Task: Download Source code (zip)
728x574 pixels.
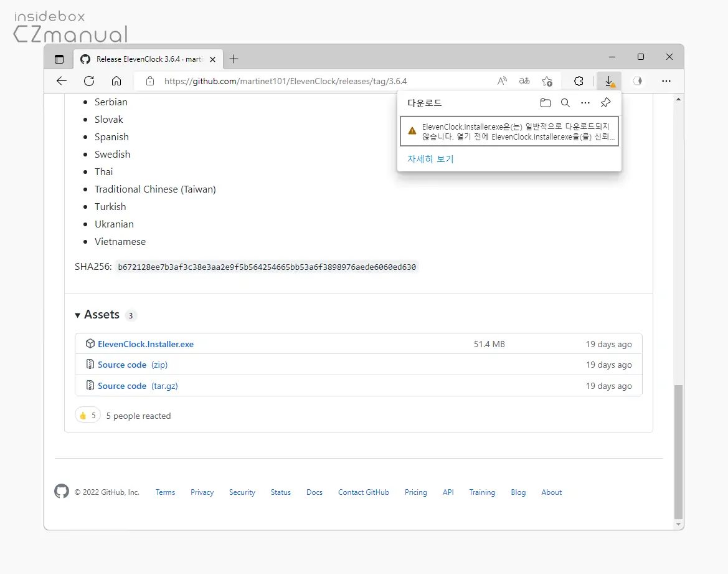Action: click(132, 365)
